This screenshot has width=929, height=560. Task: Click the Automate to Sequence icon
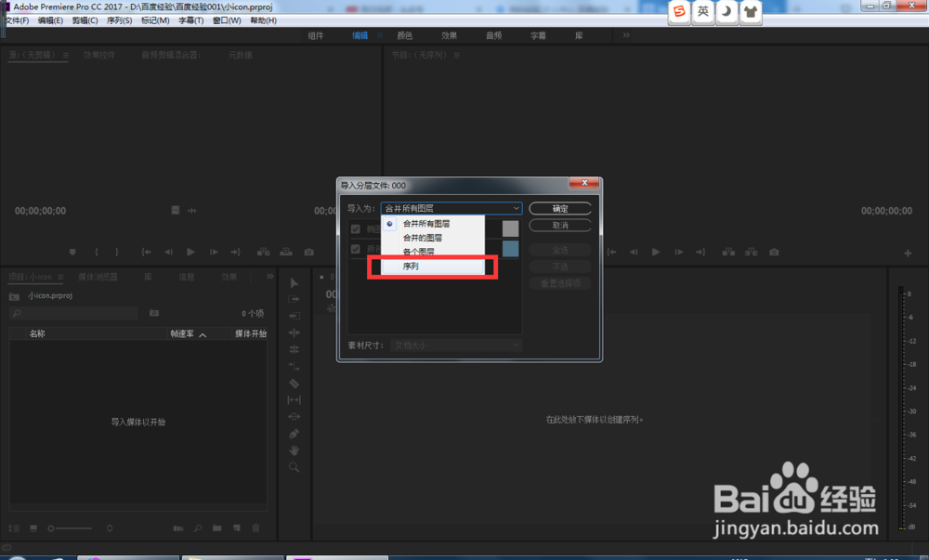click(178, 528)
